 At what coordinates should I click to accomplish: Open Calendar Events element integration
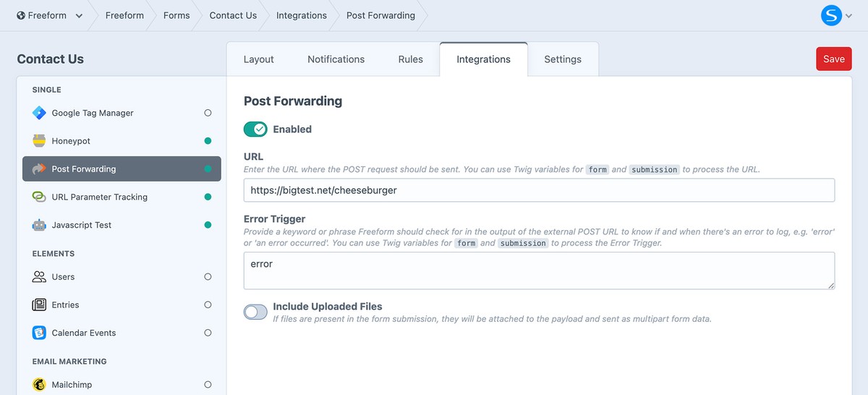pyautogui.click(x=122, y=333)
